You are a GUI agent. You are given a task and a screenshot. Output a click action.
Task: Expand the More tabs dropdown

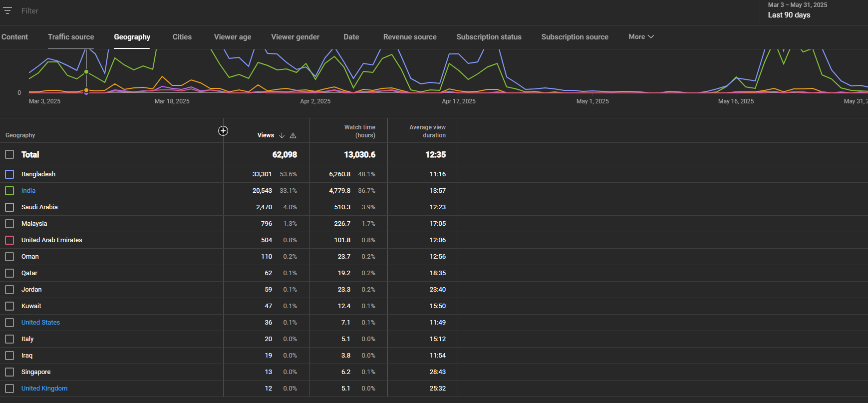pos(641,36)
